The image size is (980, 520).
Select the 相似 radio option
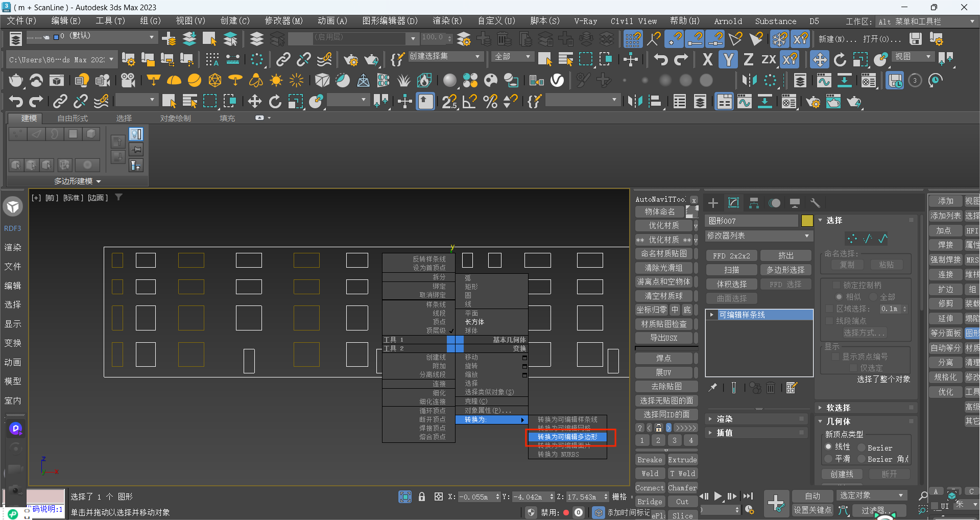839,297
